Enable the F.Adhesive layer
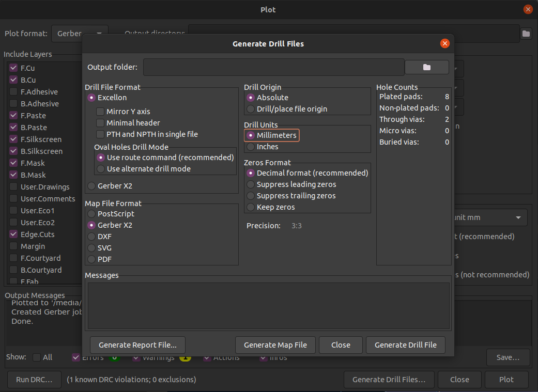This screenshot has height=392, width=538. (12, 91)
